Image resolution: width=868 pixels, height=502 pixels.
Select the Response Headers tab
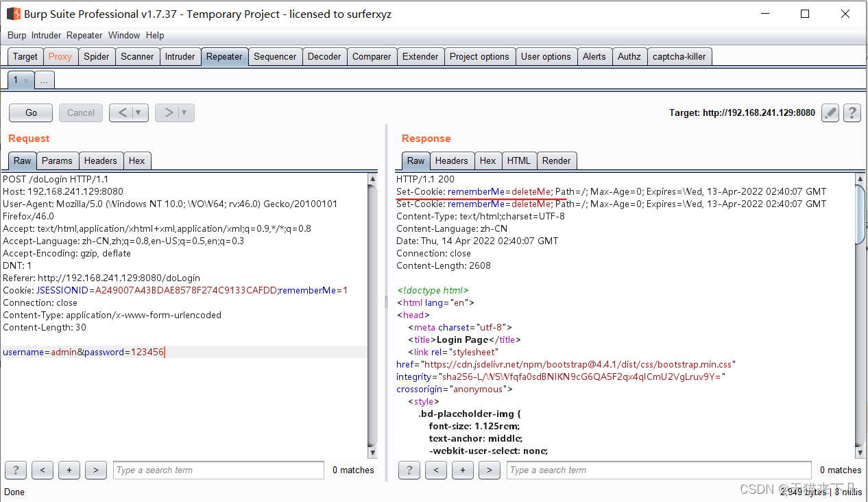pos(452,160)
